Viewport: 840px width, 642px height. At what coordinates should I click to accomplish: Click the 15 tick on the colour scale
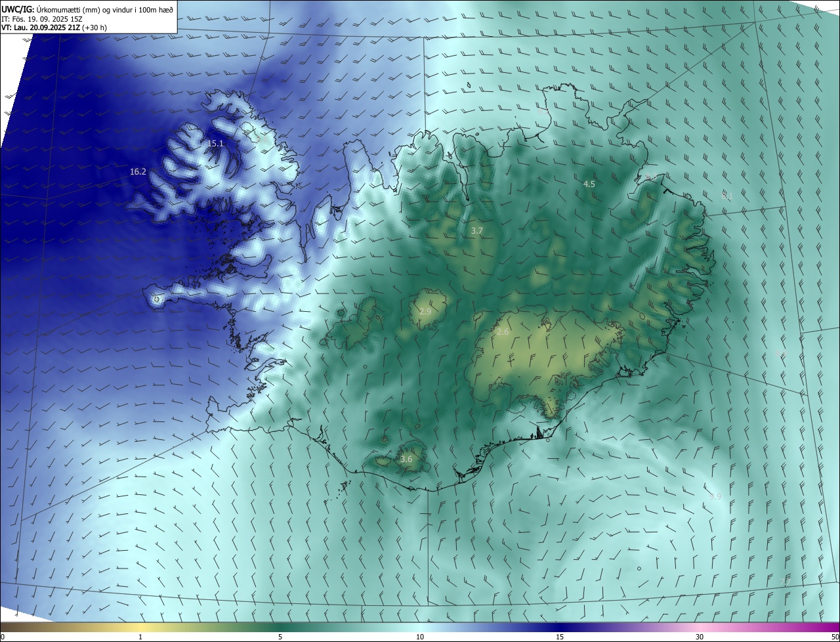pos(560,637)
